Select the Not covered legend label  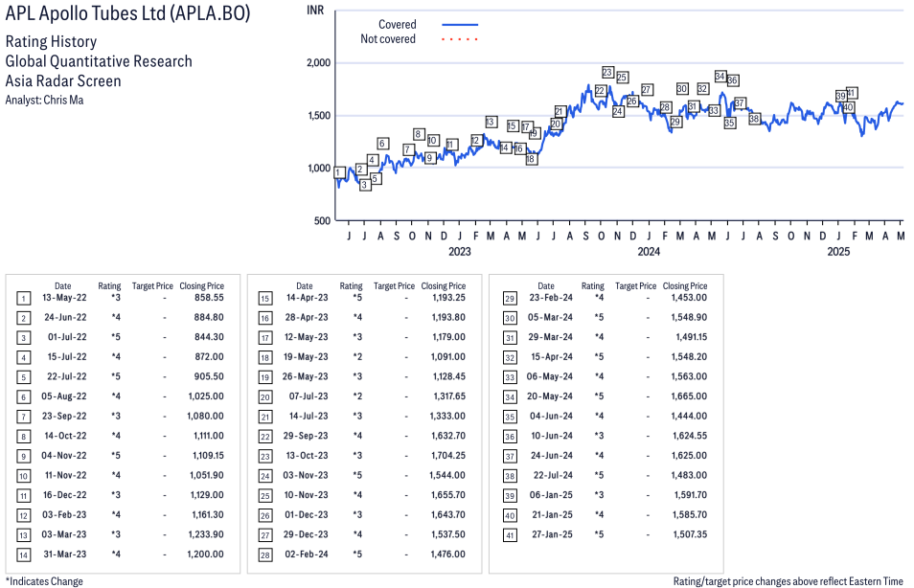tap(388, 39)
